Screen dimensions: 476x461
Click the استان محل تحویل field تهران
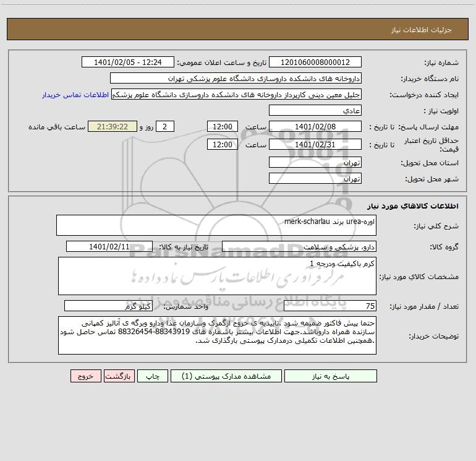click(315, 162)
